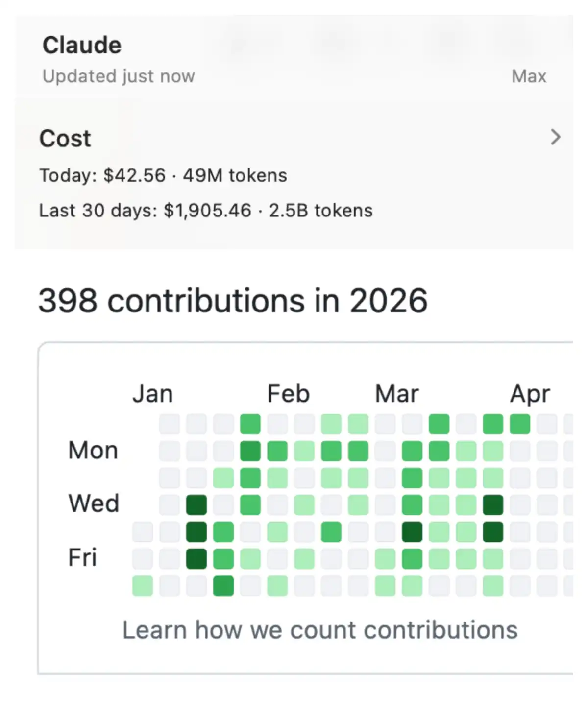The height and width of the screenshot is (718, 588).
Task: Expand Cost details using the chevron arrow
Action: click(555, 137)
